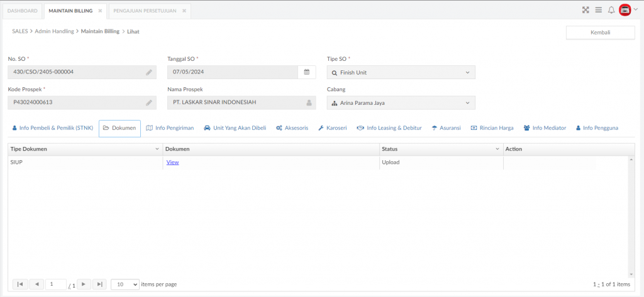
Task: Click the person icon in the Nama Prospek field
Action: (x=309, y=103)
